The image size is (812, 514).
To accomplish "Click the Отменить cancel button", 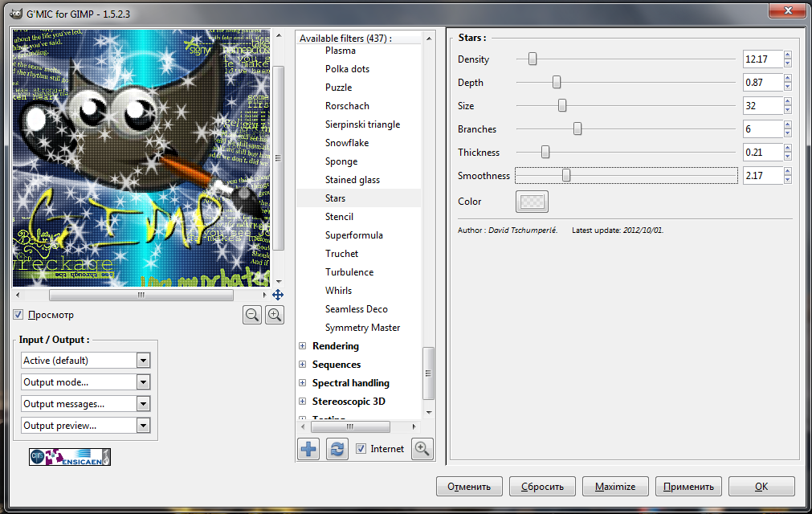I will pyautogui.click(x=469, y=487).
